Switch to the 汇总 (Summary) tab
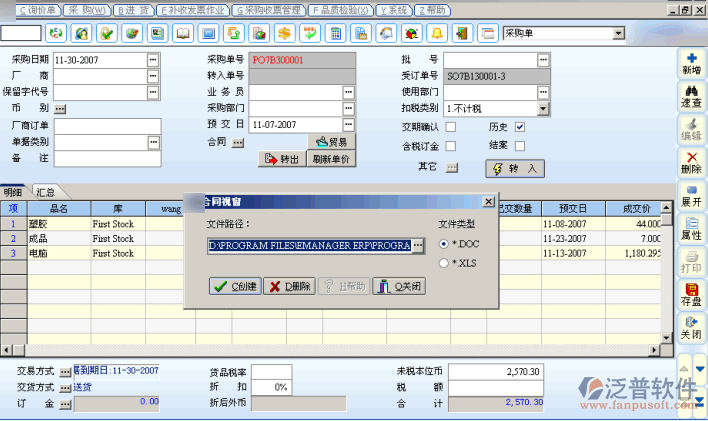This screenshot has width=708, height=421. point(44,191)
